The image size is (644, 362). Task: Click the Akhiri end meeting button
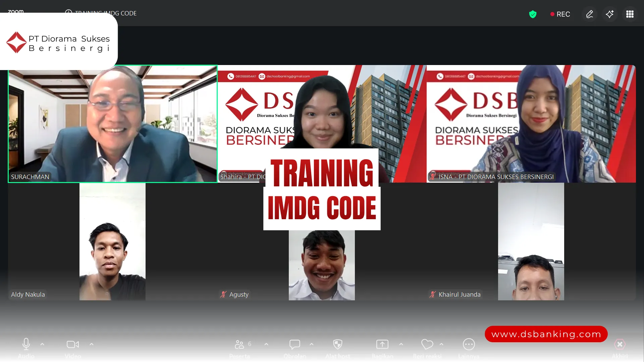[x=620, y=344]
